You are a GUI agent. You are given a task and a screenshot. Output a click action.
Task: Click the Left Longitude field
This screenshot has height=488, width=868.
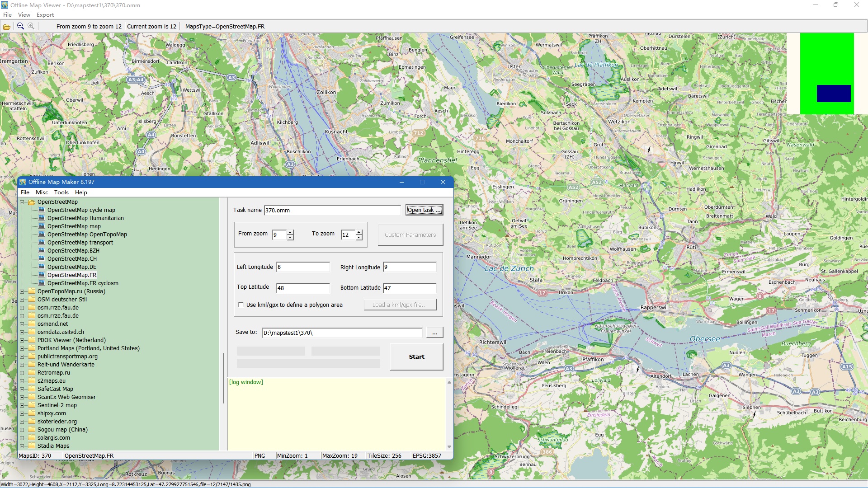point(303,267)
